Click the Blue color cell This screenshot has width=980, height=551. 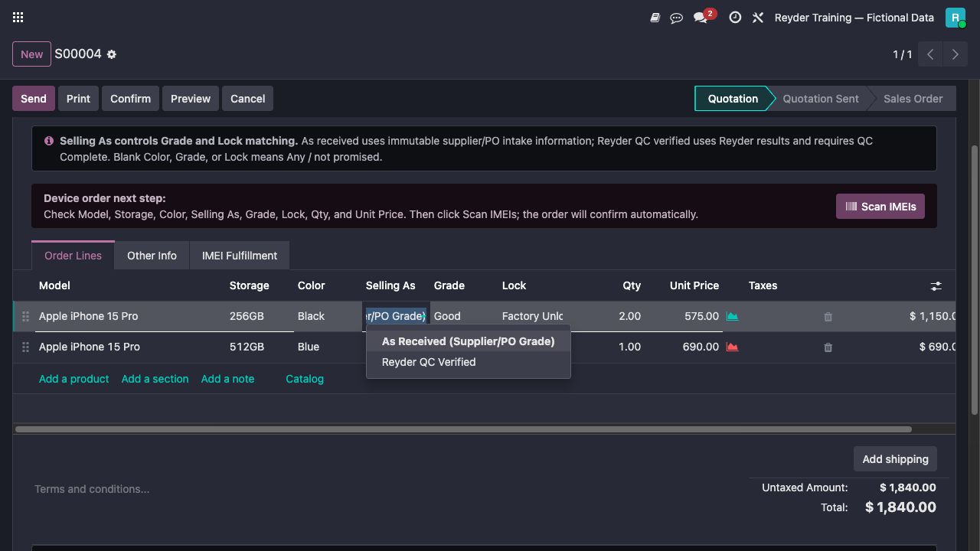328,347
